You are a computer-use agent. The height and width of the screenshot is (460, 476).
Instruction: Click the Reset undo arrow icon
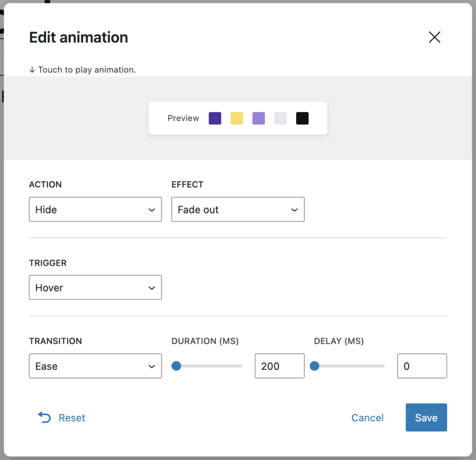point(44,418)
